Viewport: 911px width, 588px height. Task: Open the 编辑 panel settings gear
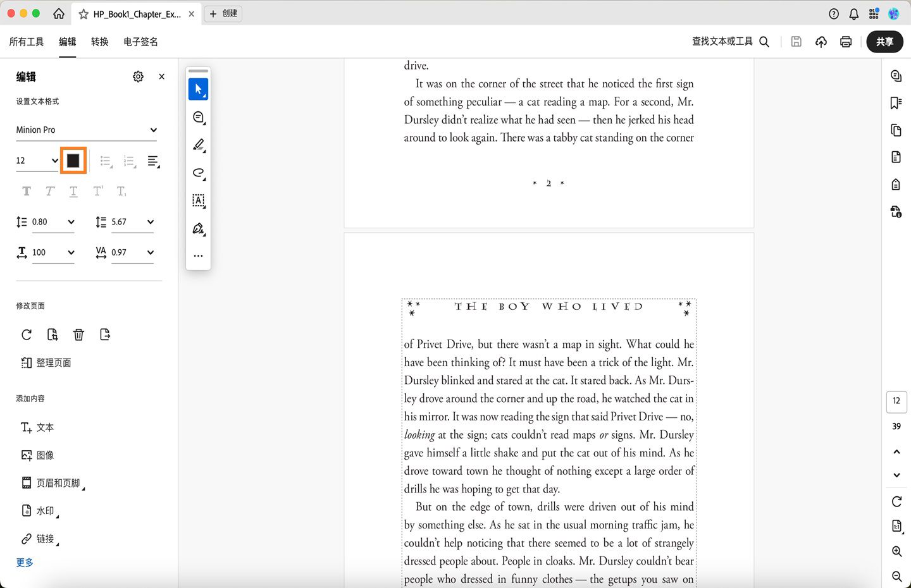coord(138,77)
